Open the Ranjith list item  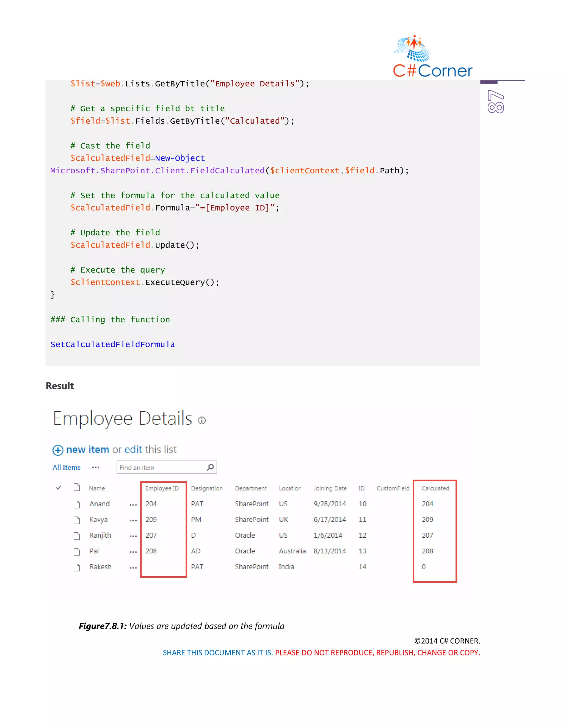100,535
